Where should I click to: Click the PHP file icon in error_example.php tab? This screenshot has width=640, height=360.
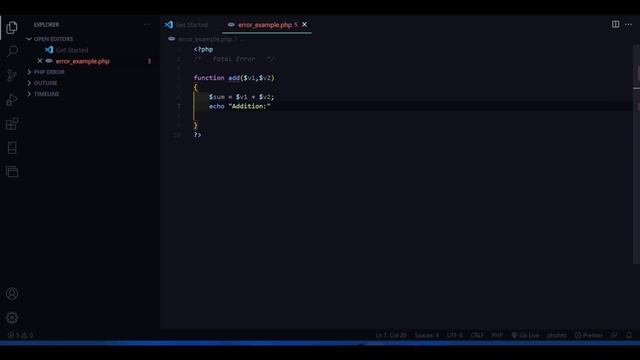231,24
